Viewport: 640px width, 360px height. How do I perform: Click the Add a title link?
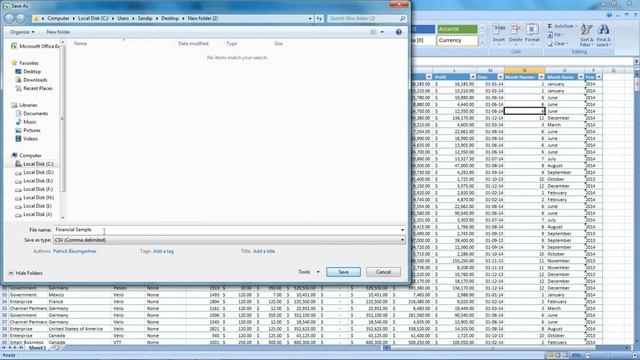pyautogui.click(x=264, y=251)
